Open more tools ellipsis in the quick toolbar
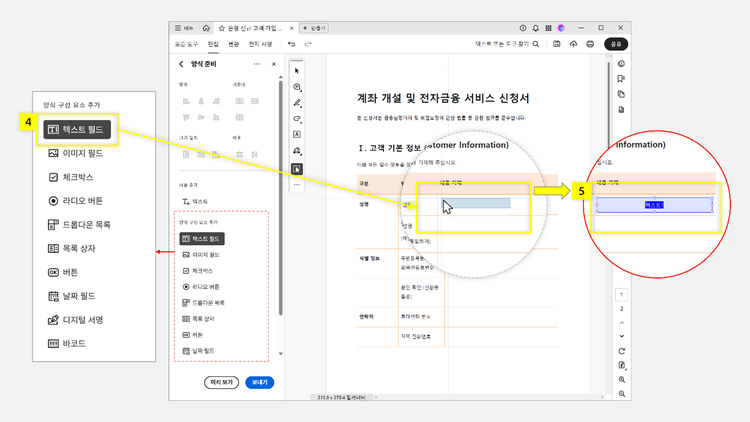750x422 pixels. click(297, 185)
